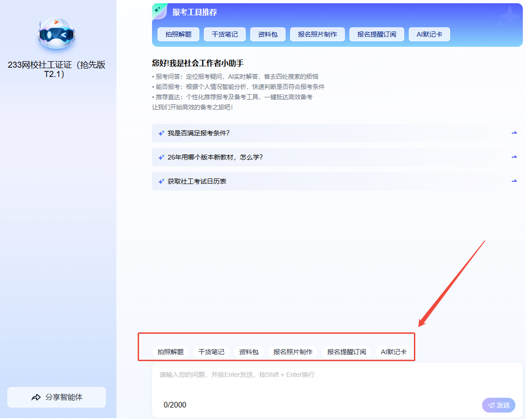Select the 报名照片制作 chip above the input box
Image resolution: width=527 pixels, height=420 pixels.
(x=293, y=352)
